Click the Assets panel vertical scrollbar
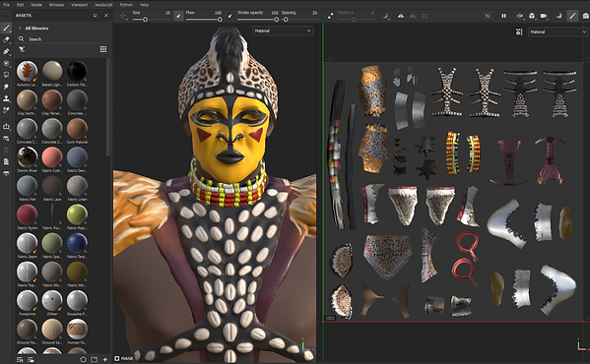Viewport: 590px width, 364px height. pos(108,107)
